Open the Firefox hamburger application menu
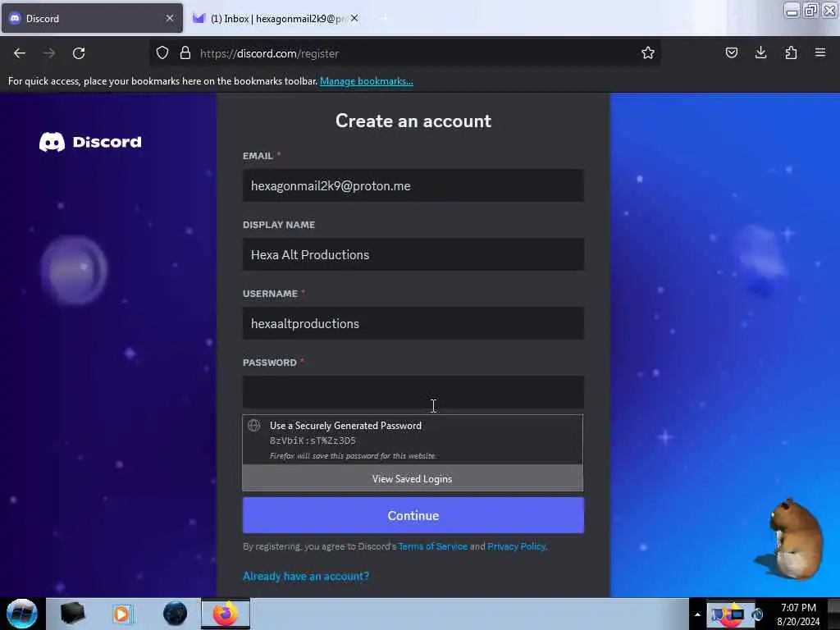This screenshot has width=840, height=630. pyautogui.click(x=820, y=52)
